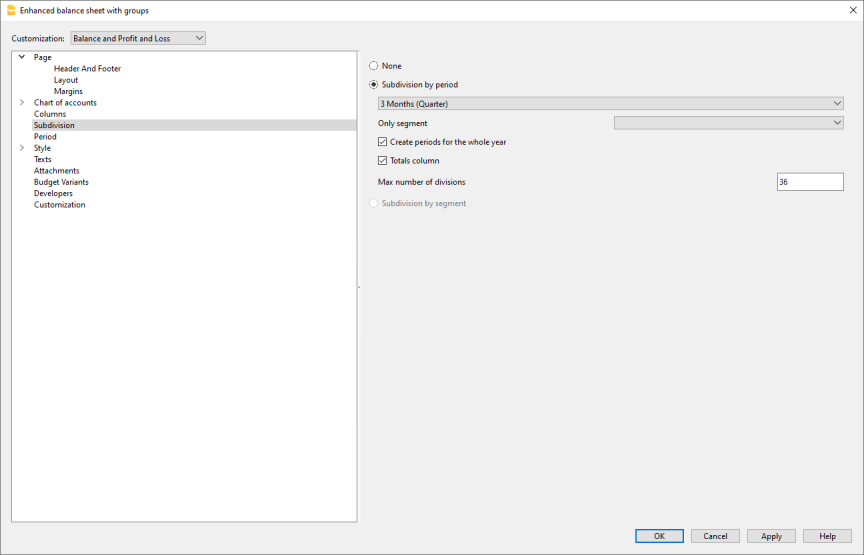This screenshot has width=864, height=555.
Task: Click the Help button
Action: click(827, 536)
